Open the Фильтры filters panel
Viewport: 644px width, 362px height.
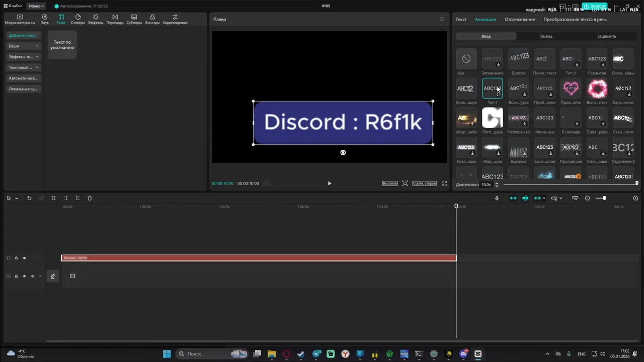point(152,19)
